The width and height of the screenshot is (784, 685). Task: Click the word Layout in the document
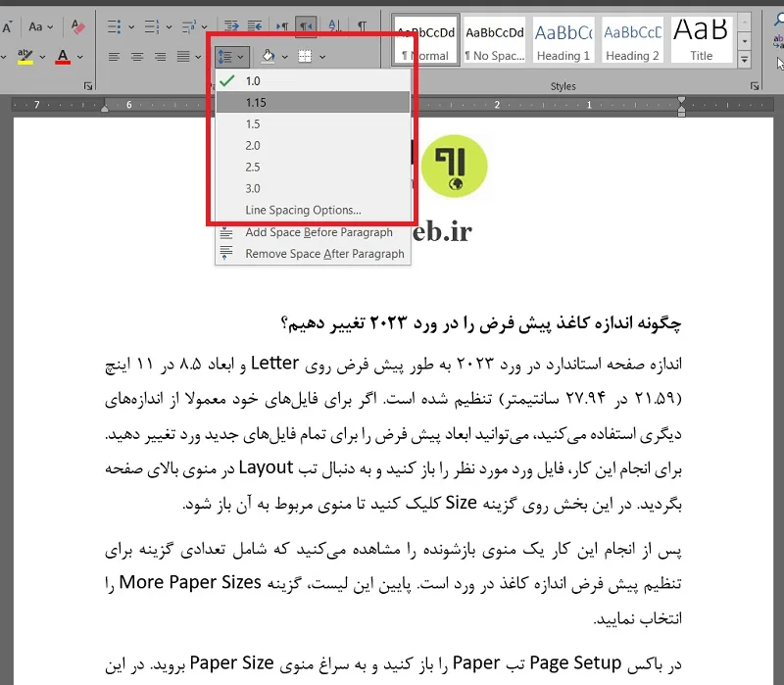click(x=266, y=468)
